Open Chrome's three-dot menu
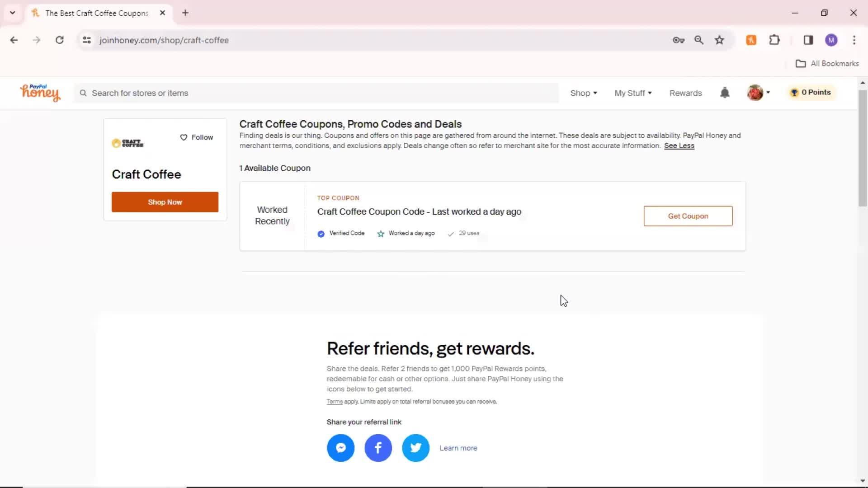Viewport: 868px width, 488px height. click(854, 40)
